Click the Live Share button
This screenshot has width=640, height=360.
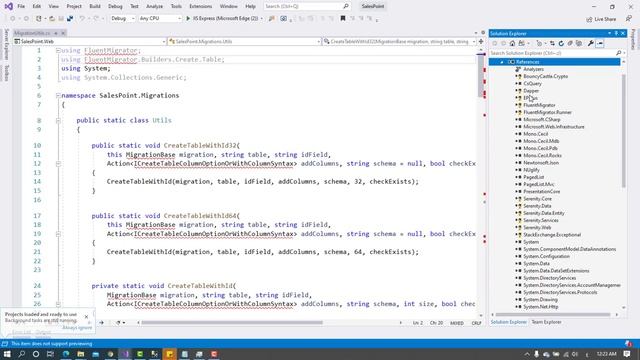[x=601, y=19]
